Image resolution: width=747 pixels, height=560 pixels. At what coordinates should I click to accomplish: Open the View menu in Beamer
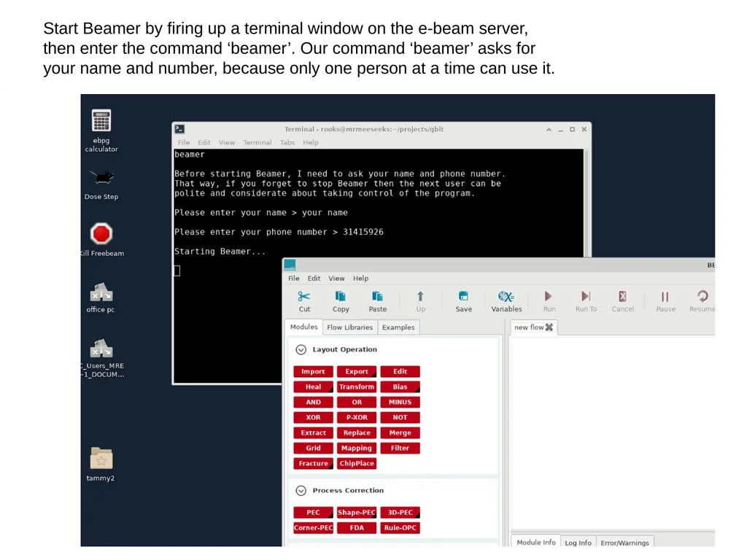[x=336, y=278]
